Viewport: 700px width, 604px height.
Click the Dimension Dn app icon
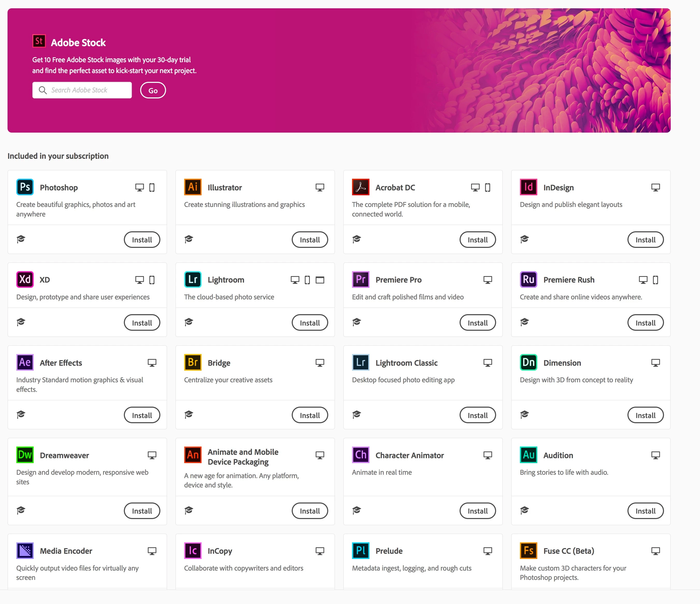528,362
